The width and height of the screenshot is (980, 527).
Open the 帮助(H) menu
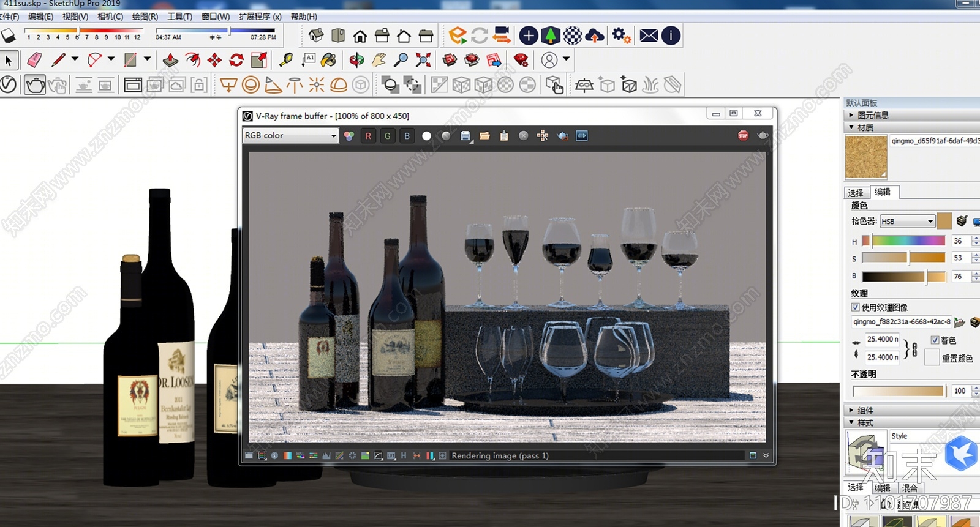coord(304,17)
